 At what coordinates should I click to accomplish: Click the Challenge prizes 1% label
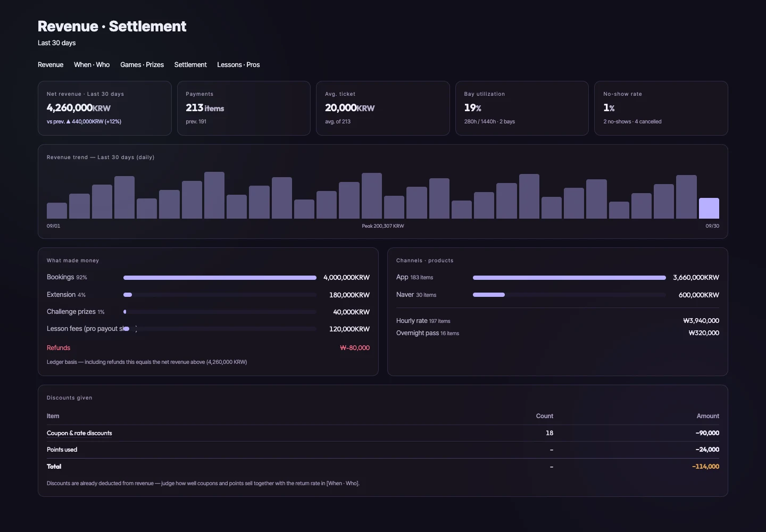tap(76, 312)
